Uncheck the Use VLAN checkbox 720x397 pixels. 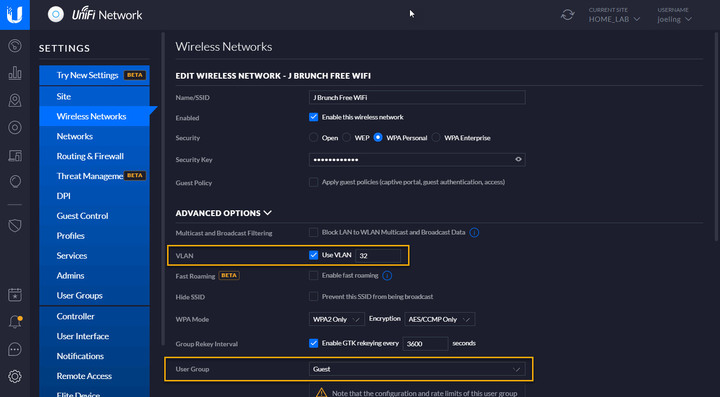(x=313, y=255)
